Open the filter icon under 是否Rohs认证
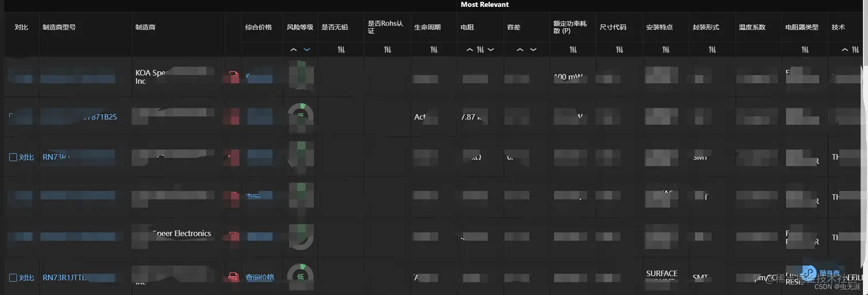Image resolution: width=868 pixels, height=295 pixels. (x=387, y=50)
